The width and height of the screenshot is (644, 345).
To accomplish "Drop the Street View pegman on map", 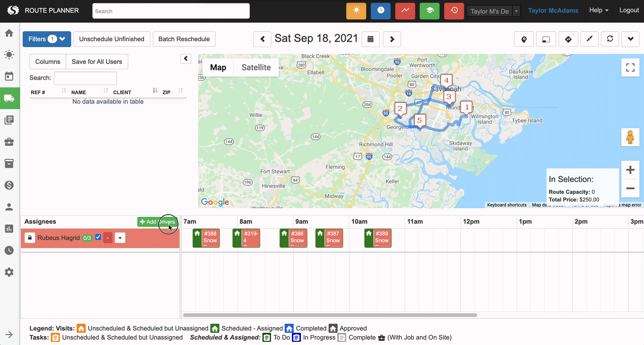I will pos(630,137).
